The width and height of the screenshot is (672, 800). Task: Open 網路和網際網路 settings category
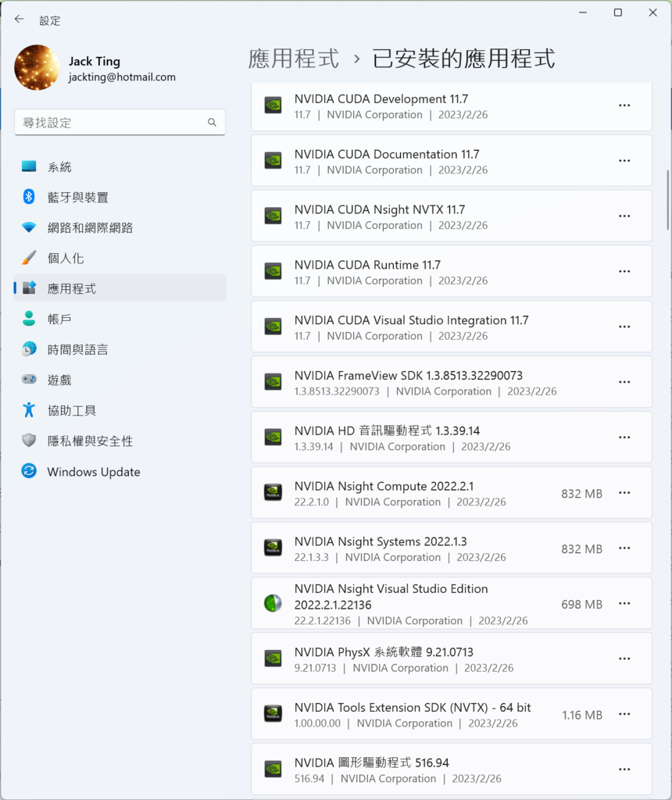(120, 227)
